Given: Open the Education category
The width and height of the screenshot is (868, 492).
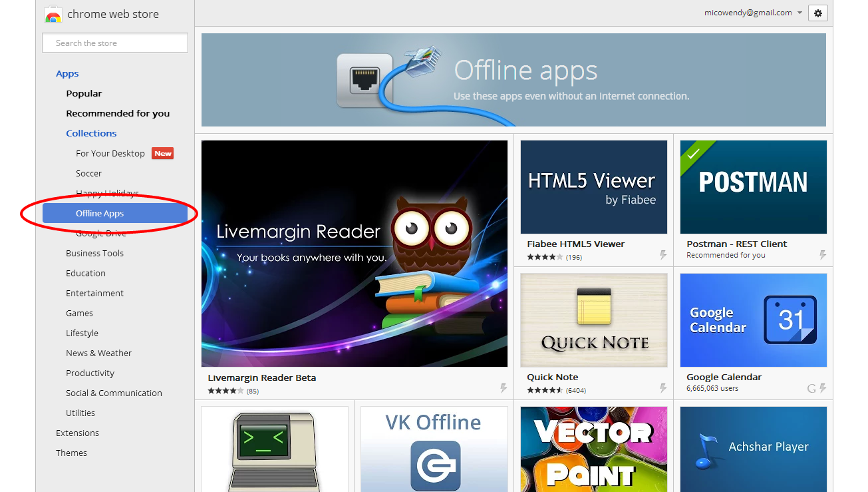Looking at the screenshot, I should [86, 274].
